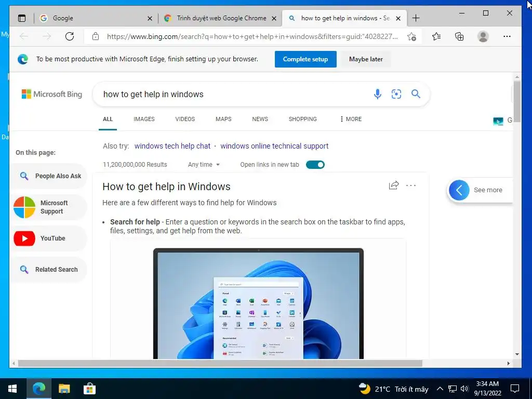Click the Maybe later button
532x399 pixels.
(366, 59)
